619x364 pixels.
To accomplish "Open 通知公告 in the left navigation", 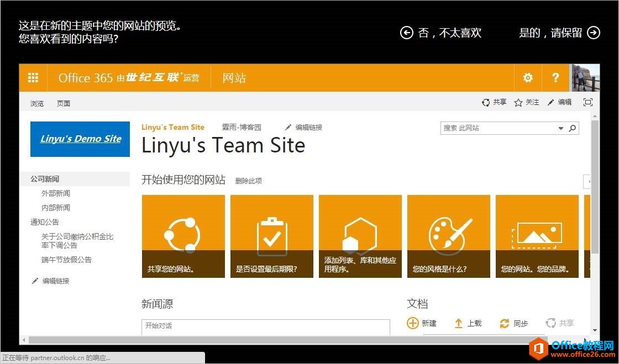I will 45,222.
